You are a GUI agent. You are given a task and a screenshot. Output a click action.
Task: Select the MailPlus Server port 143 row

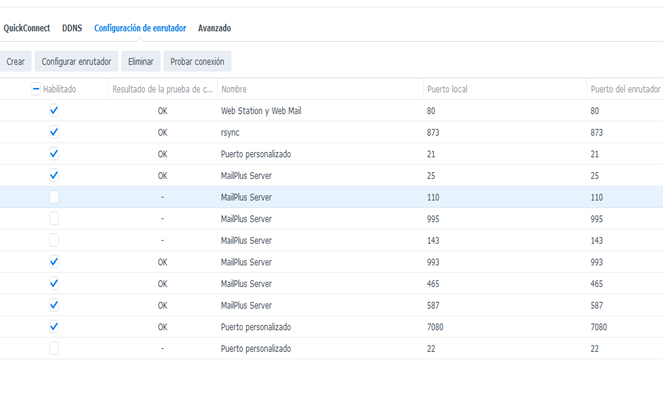[332, 240]
